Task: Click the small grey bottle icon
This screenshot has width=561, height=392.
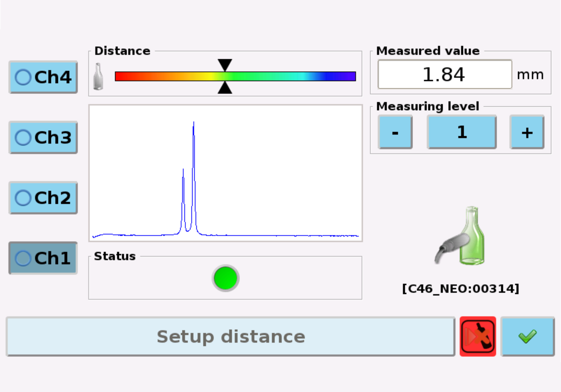Action: coord(98,76)
